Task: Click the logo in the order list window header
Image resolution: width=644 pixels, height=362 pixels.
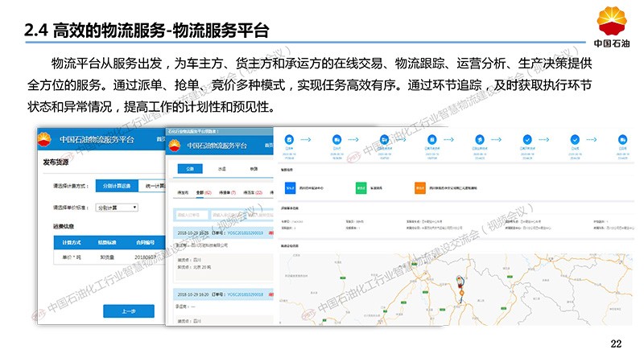Action: (x=175, y=146)
